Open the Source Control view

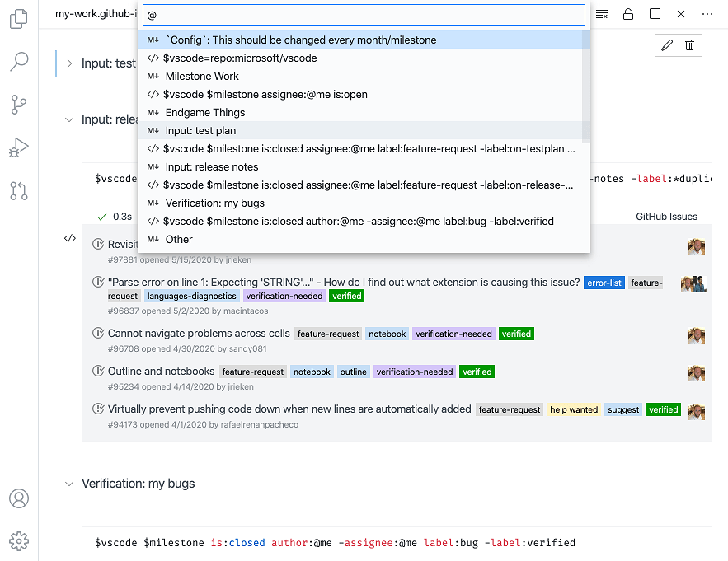click(19, 105)
